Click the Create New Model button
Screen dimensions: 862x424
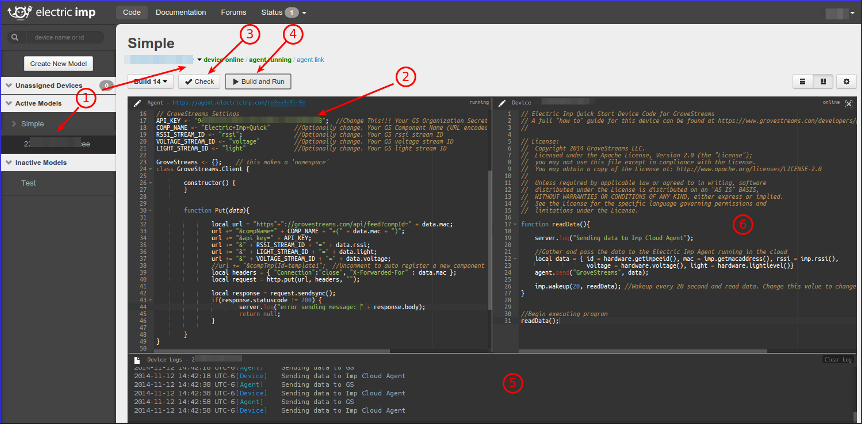click(57, 63)
